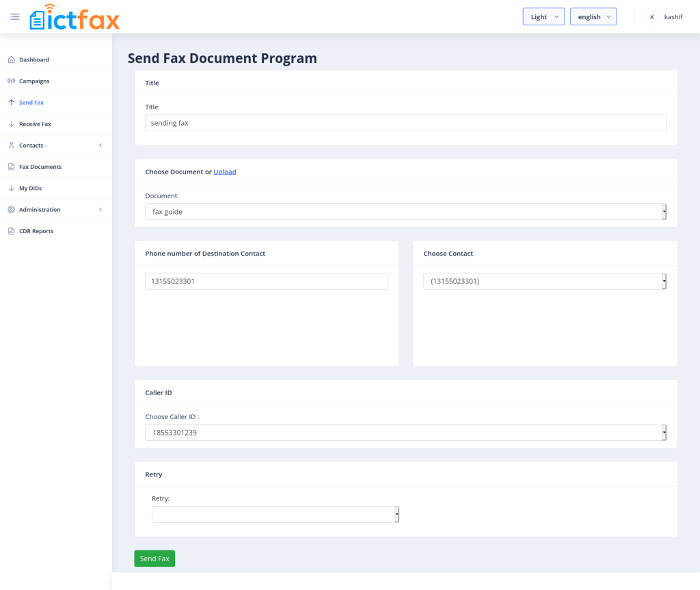Viewport: 700px width, 590px height.
Task: Open Fax Documents in the sidebar
Action: 56,167
